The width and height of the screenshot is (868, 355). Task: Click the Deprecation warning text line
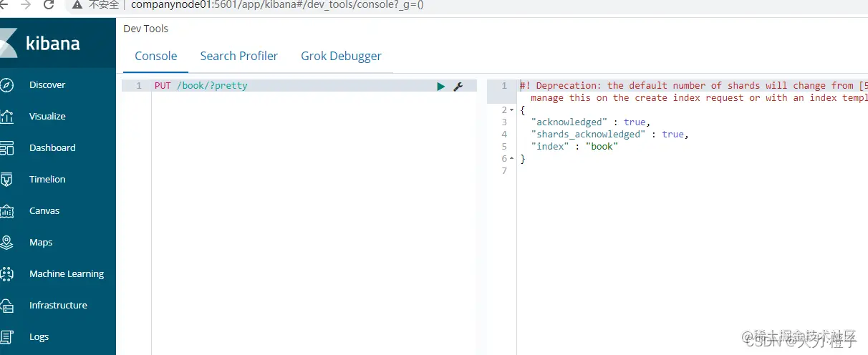point(693,86)
